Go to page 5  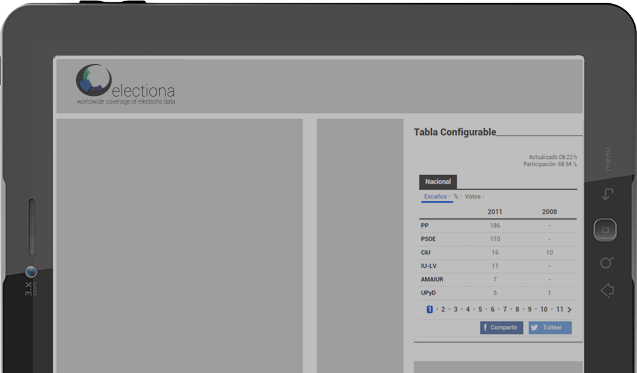(480, 309)
